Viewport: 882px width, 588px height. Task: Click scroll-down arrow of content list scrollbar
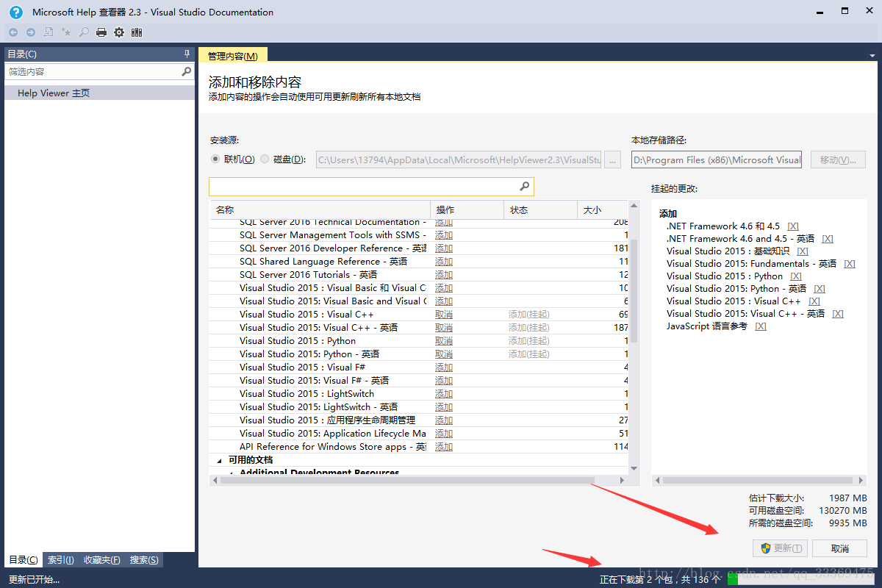634,467
